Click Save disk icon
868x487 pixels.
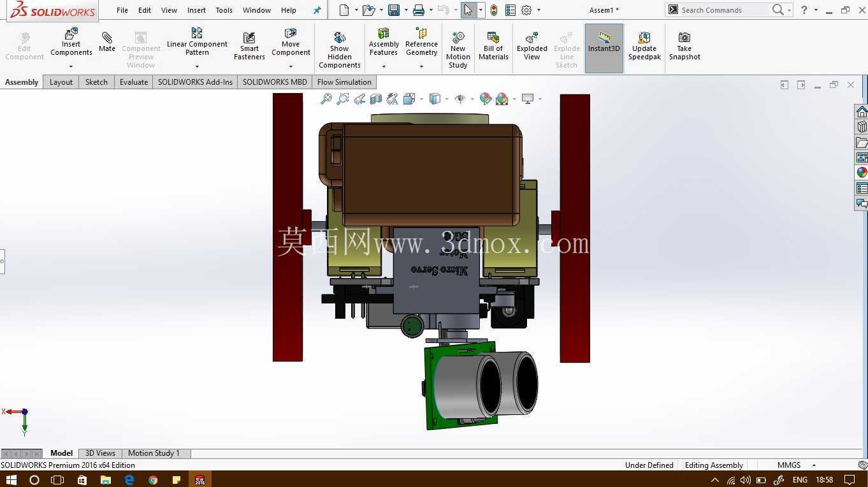click(394, 10)
